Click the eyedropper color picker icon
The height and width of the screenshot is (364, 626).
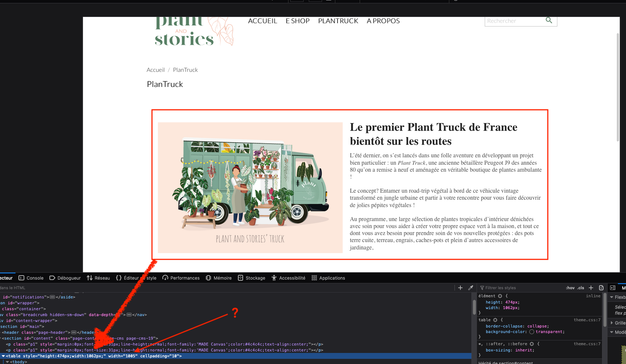[x=471, y=288]
